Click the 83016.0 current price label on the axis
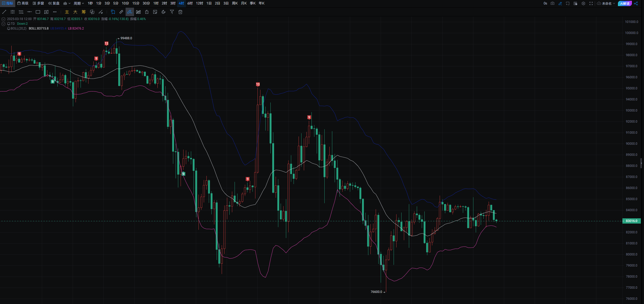The image size is (644, 304). (631, 221)
